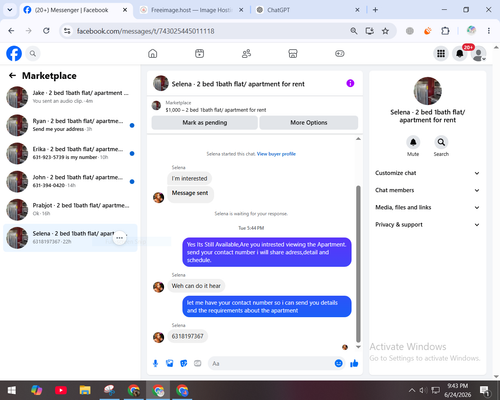Click the address bar URL

coord(145,31)
